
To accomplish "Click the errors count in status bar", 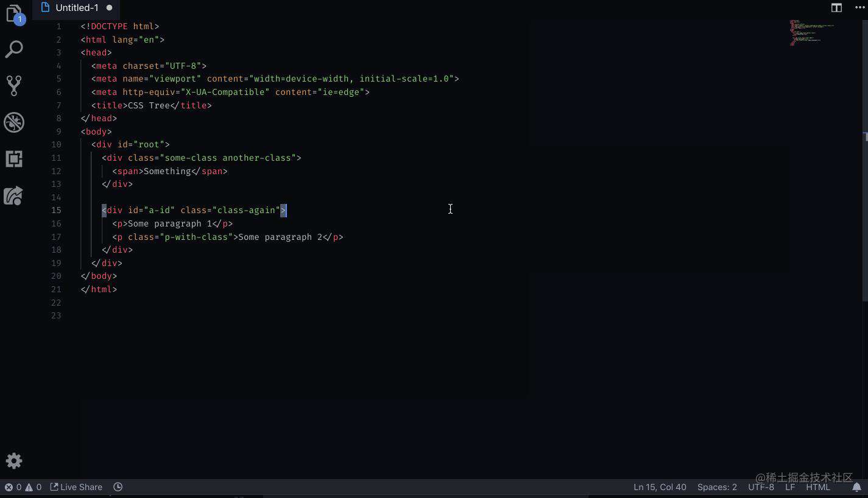I will coord(13,487).
